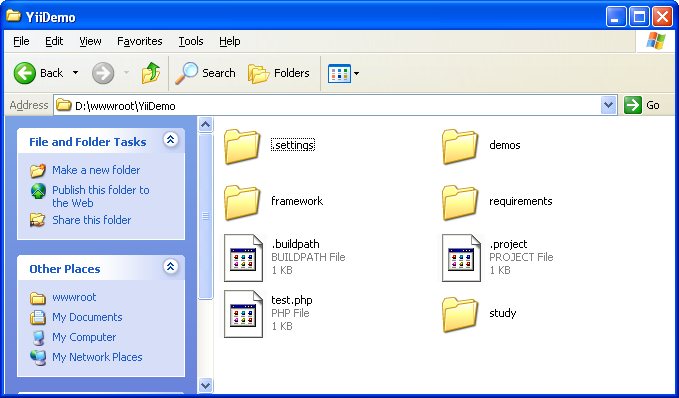Screen dimensions: 679x398
Task: Select the .buildpath file icon
Action: coord(243,258)
